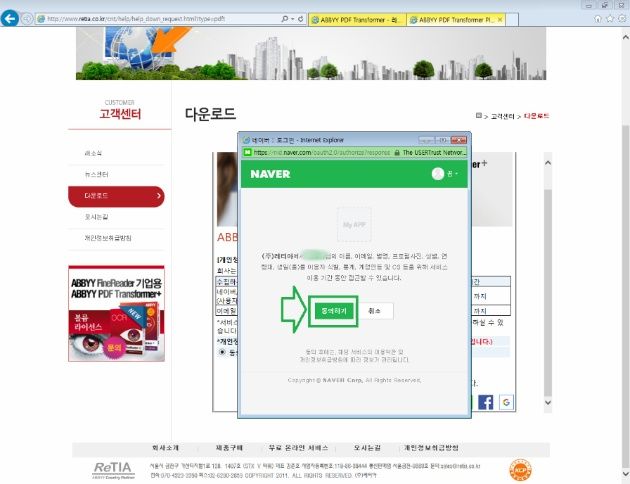Click the inner panel scroll down arrow

548,402
